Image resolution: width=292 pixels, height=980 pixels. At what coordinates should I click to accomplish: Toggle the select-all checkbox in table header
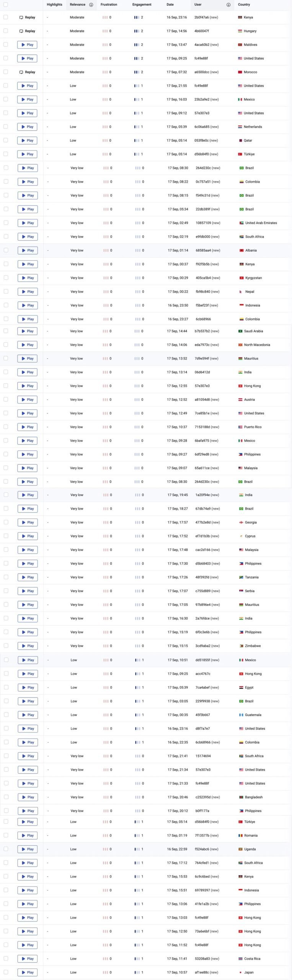point(5,5)
